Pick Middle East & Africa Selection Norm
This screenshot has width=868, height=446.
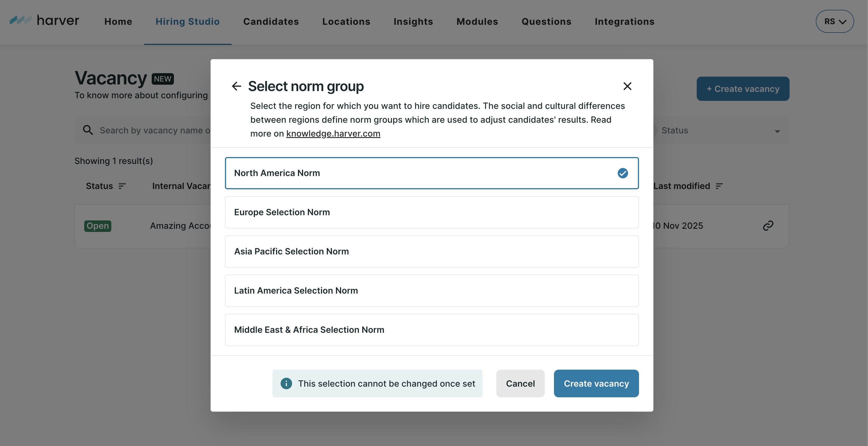(x=431, y=330)
